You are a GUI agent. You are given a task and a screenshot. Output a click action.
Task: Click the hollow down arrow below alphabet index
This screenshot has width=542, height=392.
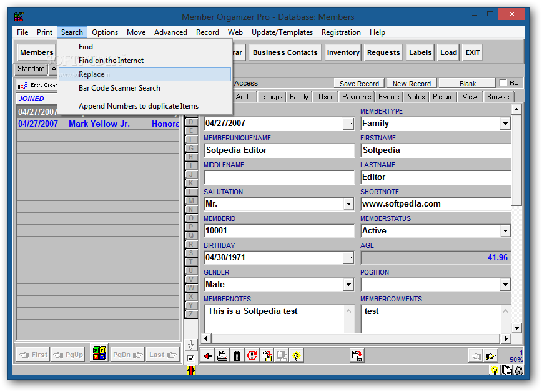[190, 345]
